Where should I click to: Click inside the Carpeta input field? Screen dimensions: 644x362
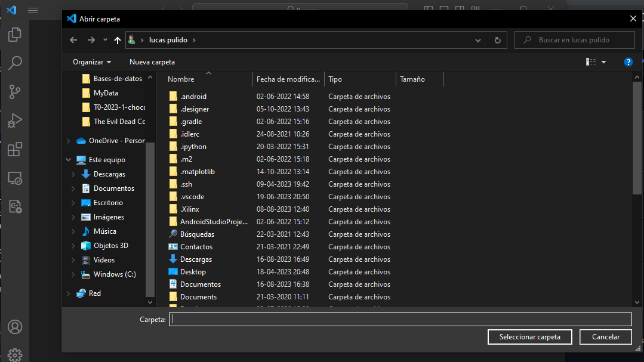tap(400, 319)
